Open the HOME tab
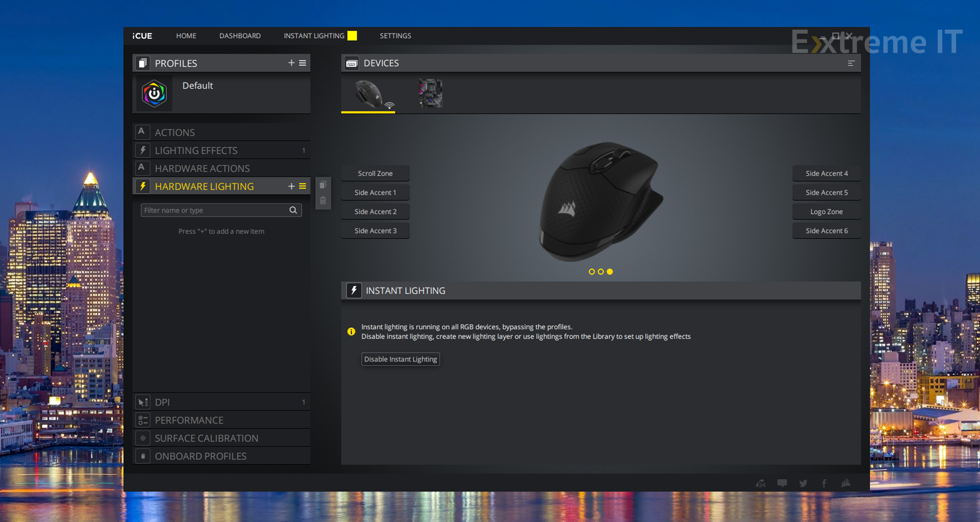This screenshot has height=522, width=980. pos(186,36)
